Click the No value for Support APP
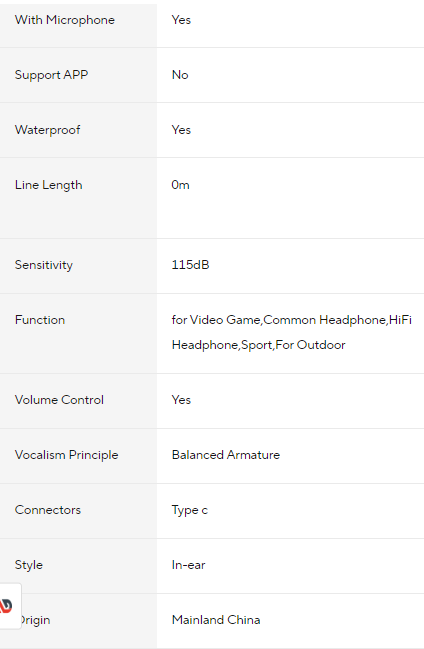 pos(180,75)
